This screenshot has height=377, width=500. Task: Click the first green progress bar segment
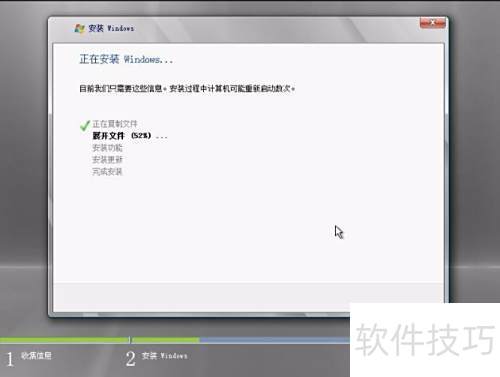point(65,340)
